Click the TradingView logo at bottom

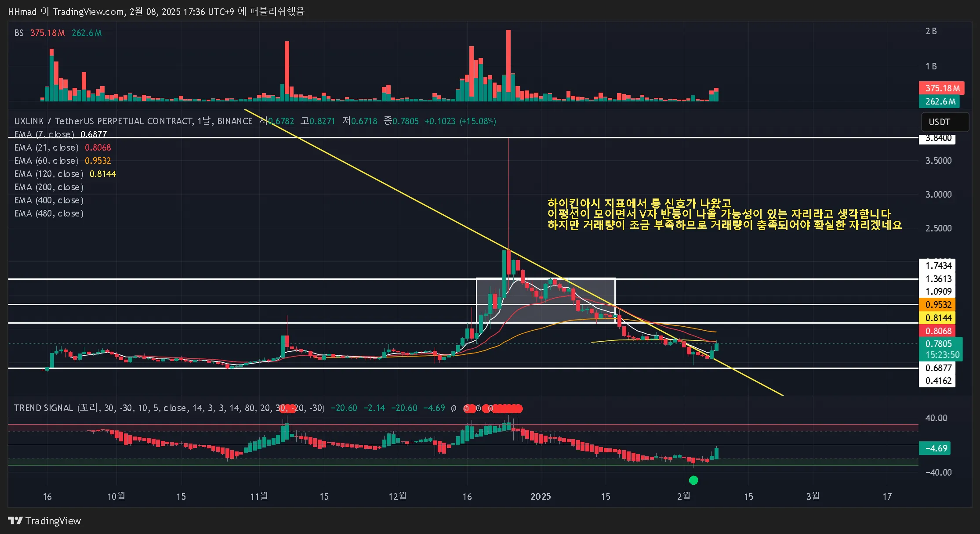pyautogui.click(x=44, y=521)
